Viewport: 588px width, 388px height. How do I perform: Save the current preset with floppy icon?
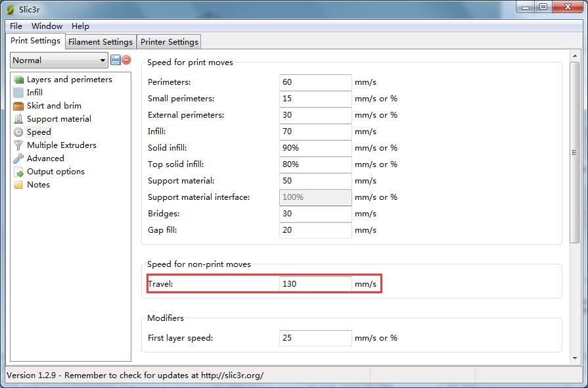(x=116, y=60)
